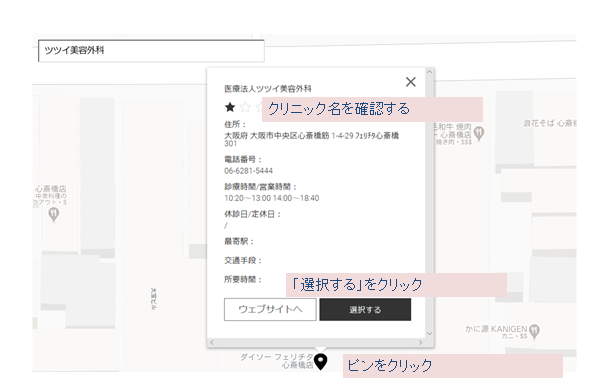
Task: Click the popup scrollbar down arrow
Action: 429,333
